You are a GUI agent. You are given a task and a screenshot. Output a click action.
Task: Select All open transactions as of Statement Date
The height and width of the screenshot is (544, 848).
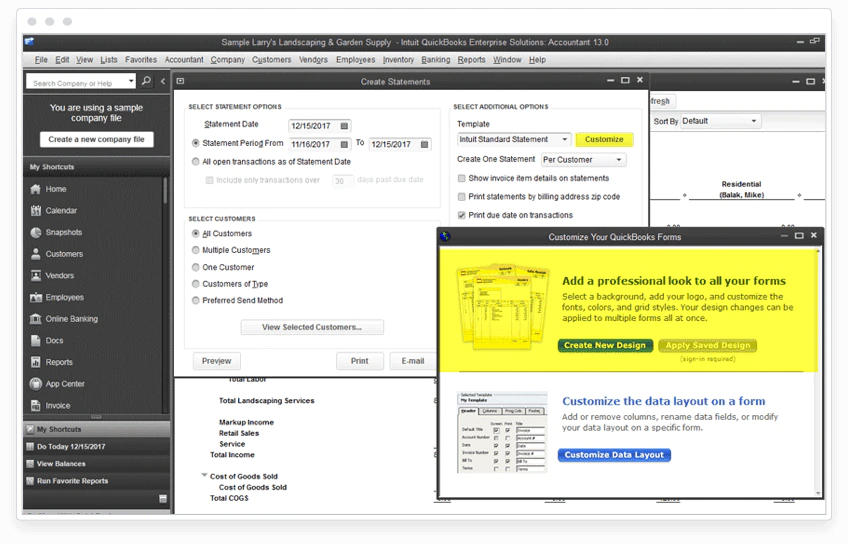(x=196, y=161)
